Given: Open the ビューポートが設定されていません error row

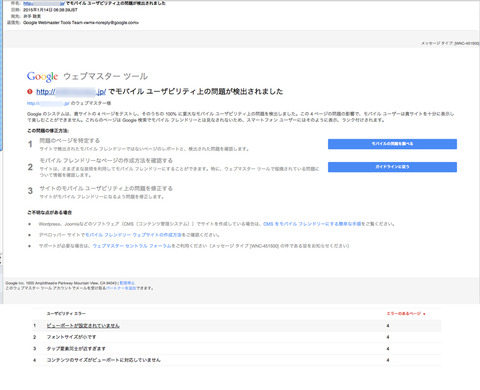Looking at the screenshot, I should point(237,326).
